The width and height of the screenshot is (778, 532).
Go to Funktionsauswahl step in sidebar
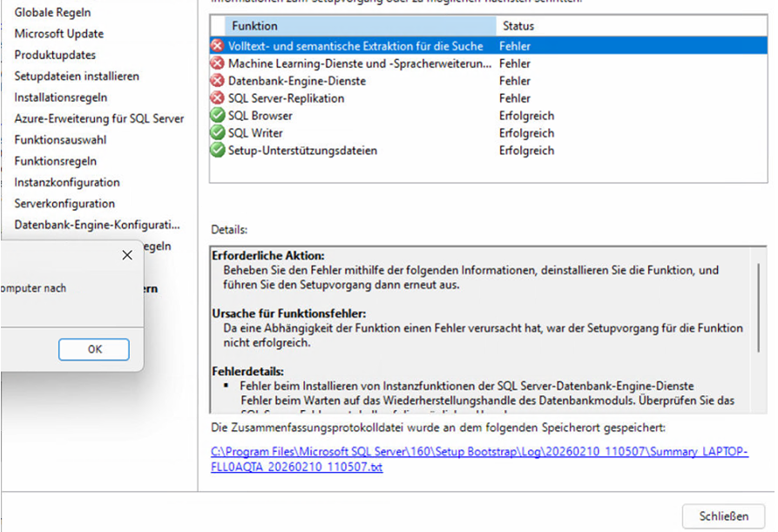click(x=61, y=140)
